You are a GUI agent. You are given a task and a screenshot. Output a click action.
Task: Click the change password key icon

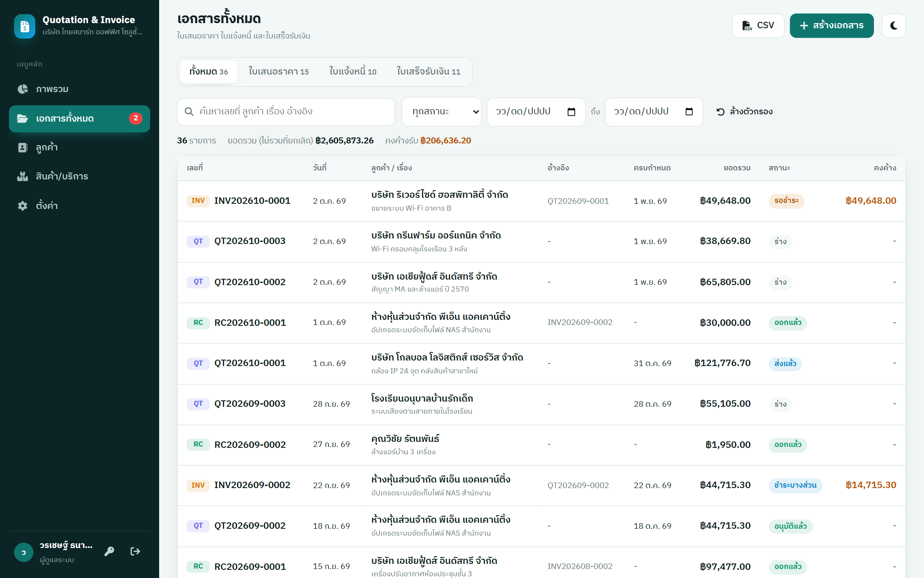pyautogui.click(x=110, y=551)
